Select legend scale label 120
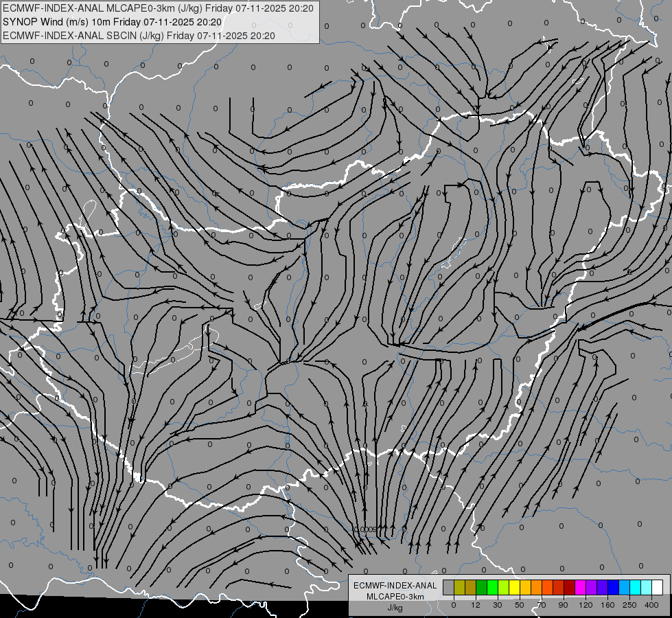The height and width of the screenshot is (618, 672). point(586,605)
